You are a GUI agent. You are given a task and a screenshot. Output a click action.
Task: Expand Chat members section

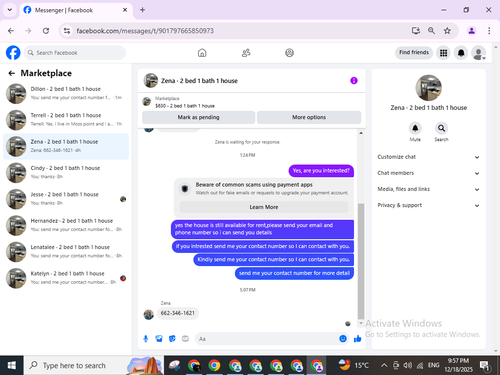(428, 173)
